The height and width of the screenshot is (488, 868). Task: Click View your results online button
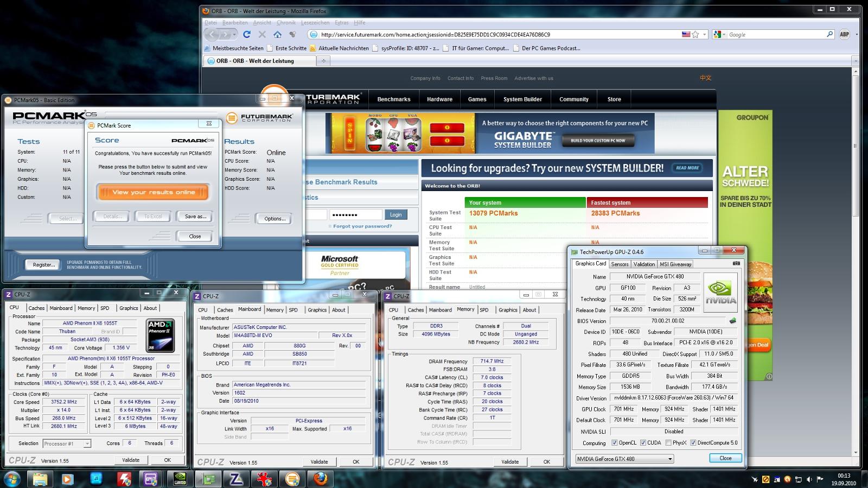(x=154, y=192)
